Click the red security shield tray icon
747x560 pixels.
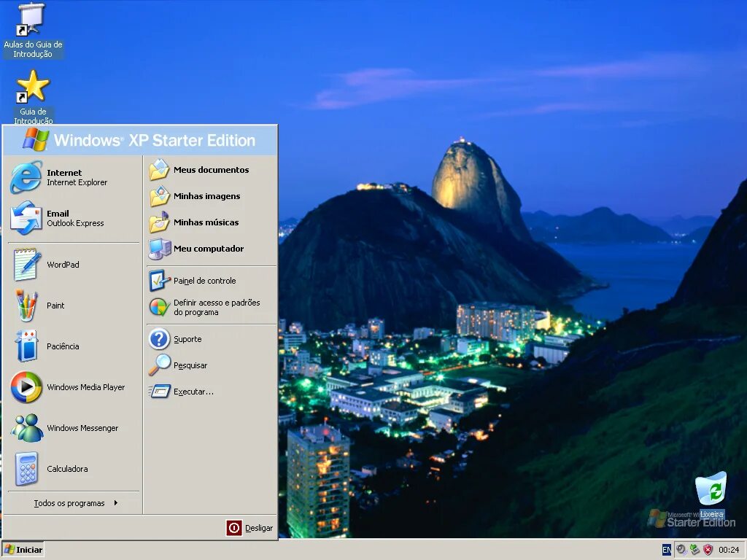[x=708, y=550]
